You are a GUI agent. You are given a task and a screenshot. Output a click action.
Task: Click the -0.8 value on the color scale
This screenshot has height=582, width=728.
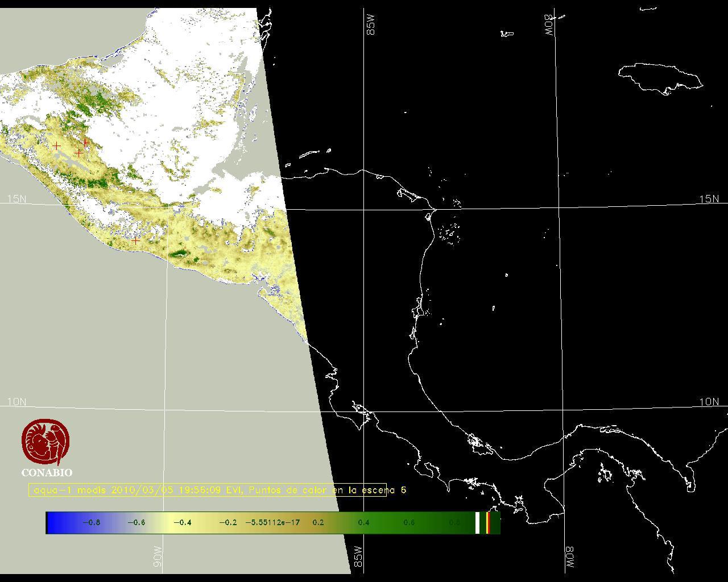92,523
